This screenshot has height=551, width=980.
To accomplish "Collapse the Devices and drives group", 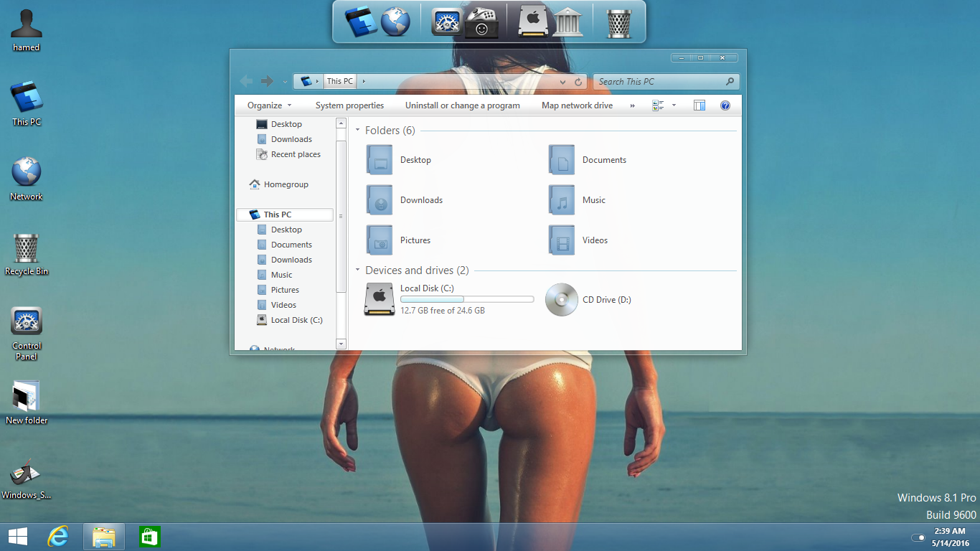I will 358,270.
